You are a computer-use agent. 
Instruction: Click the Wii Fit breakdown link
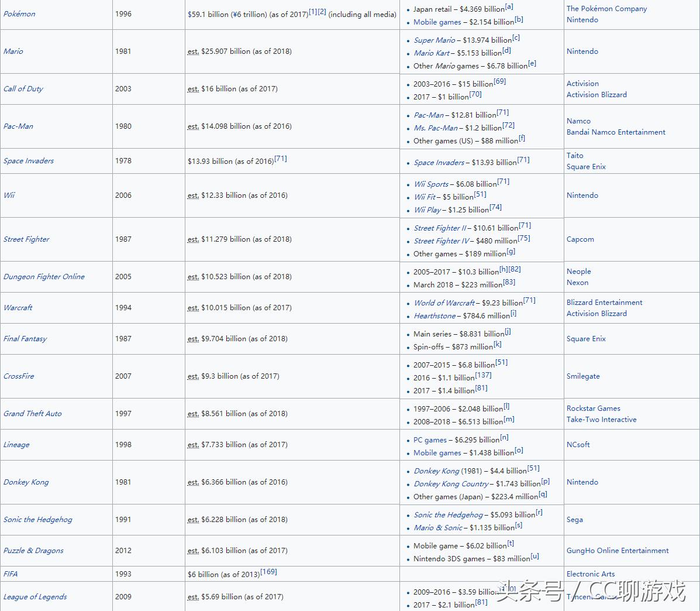tap(425, 197)
